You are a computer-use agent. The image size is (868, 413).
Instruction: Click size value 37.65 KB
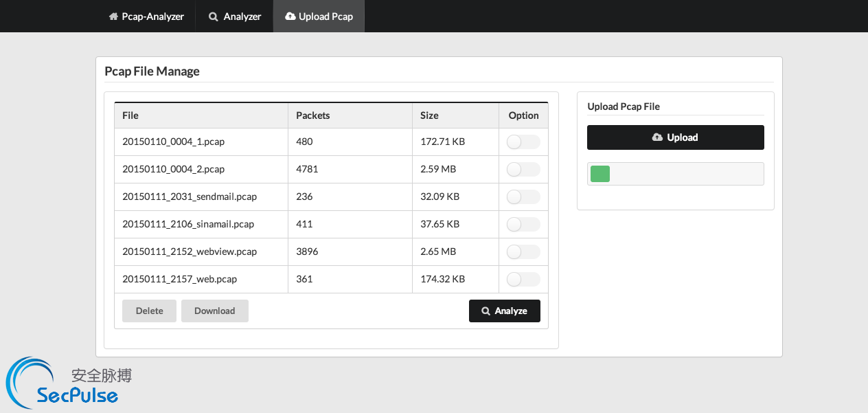pos(440,224)
